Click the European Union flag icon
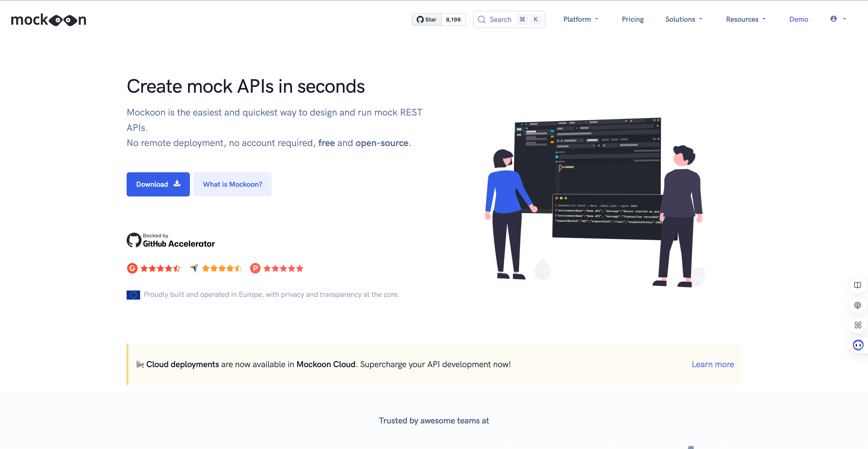 click(x=133, y=295)
